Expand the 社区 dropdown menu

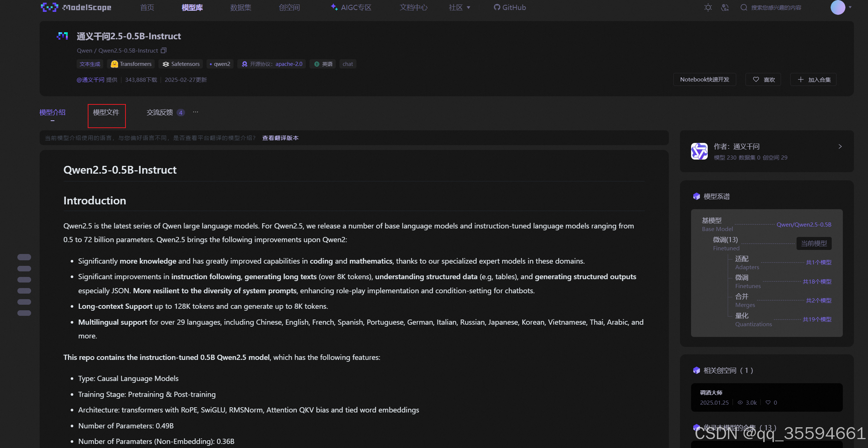[x=459, y=7]
